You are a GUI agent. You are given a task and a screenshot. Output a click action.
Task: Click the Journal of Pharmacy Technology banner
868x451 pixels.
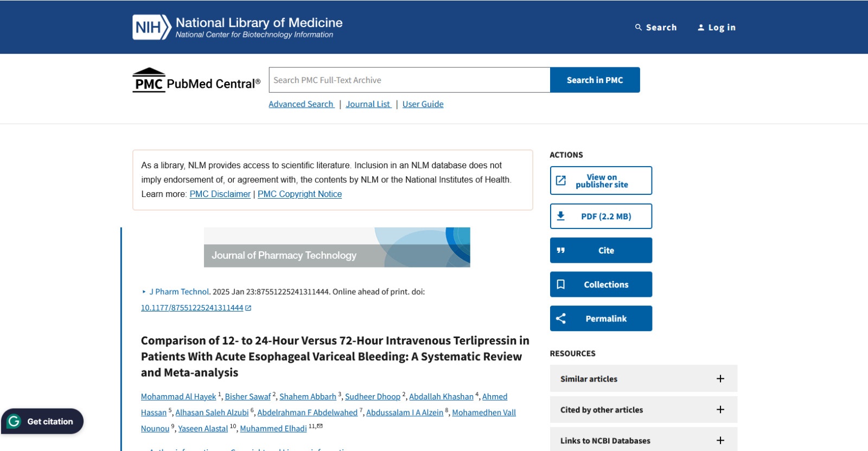coord(337,247)
